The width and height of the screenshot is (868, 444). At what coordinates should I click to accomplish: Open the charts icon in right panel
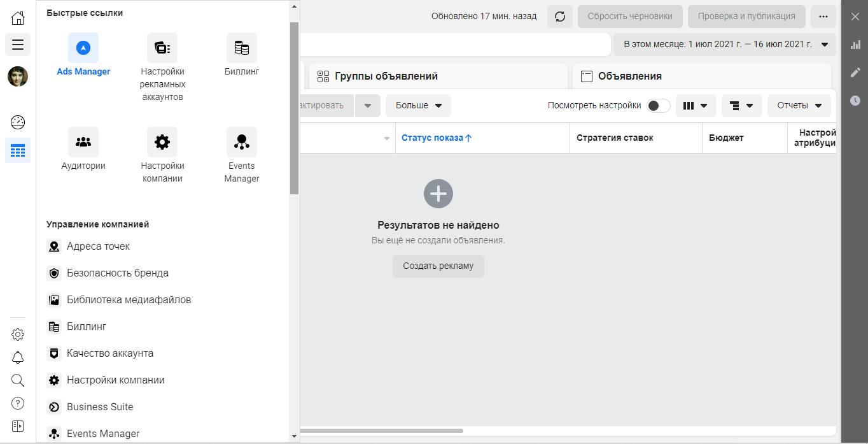click(x=855, y=45)
